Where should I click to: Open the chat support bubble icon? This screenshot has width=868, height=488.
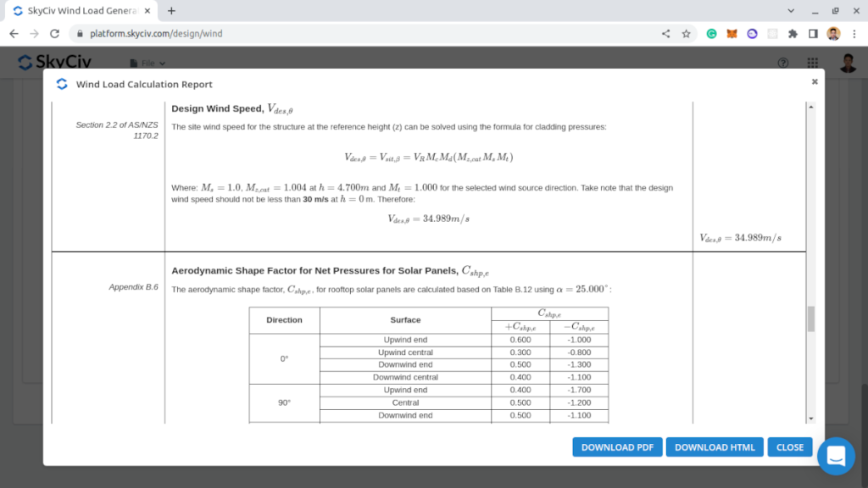pos(836,456)
